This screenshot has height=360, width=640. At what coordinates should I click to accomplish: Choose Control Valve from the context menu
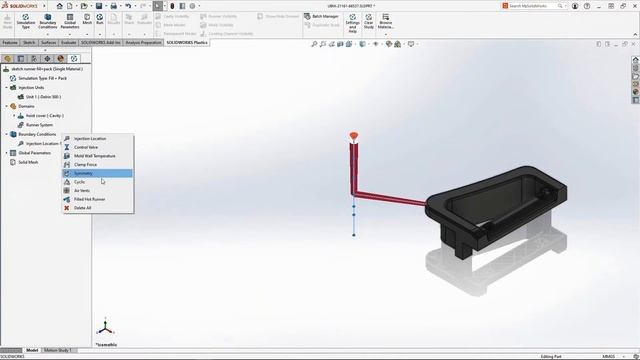[98, 147]
